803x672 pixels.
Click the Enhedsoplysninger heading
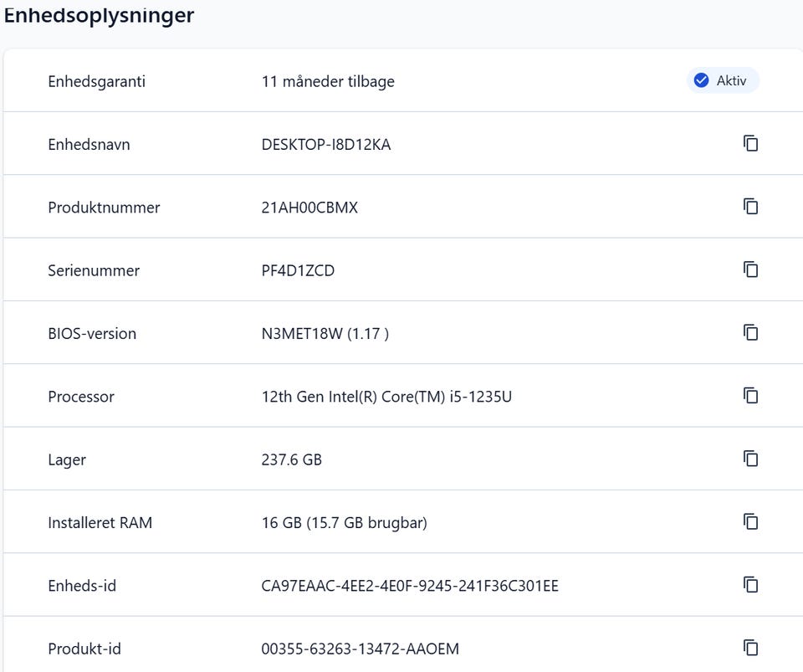99,16
